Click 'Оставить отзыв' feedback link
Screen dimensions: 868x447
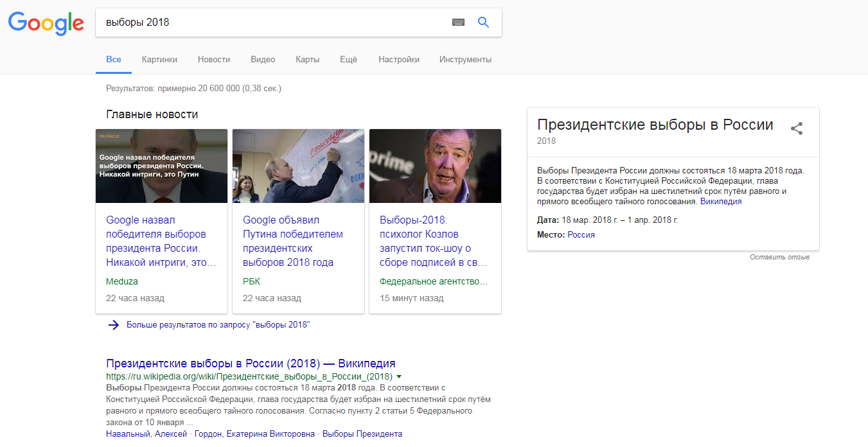[x=779, y=257]
